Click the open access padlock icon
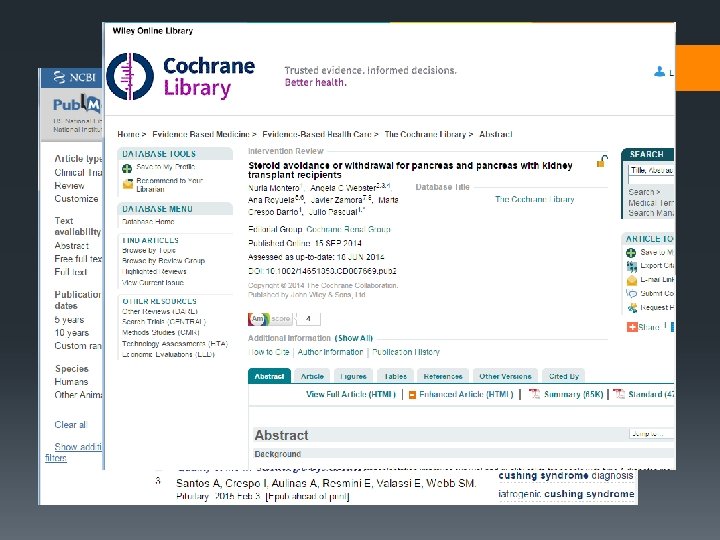The image size is (720, 540). pos(602,161)
